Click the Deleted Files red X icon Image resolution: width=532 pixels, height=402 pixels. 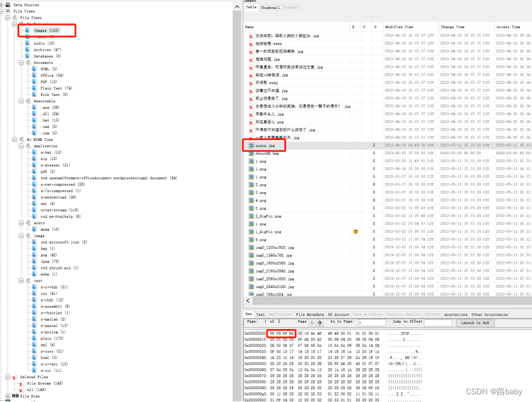(14, 377)
